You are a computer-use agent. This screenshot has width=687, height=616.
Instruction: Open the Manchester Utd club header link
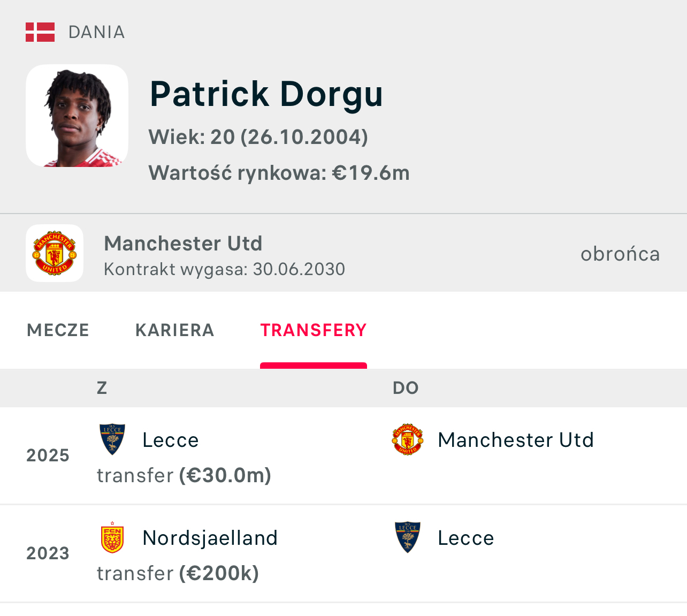click(183, 244)
